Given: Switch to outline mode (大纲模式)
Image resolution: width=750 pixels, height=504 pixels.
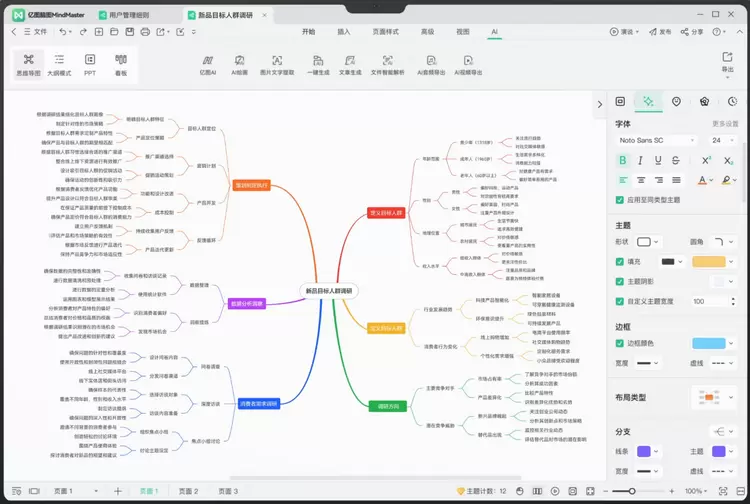Looking at the screenshot, I should point(59,65).
